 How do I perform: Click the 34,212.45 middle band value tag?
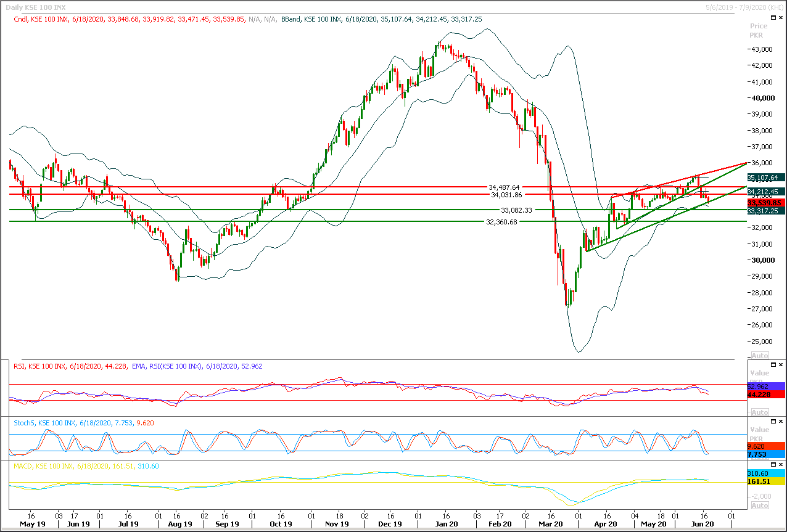pyautogui.click(x=766, y=192)
